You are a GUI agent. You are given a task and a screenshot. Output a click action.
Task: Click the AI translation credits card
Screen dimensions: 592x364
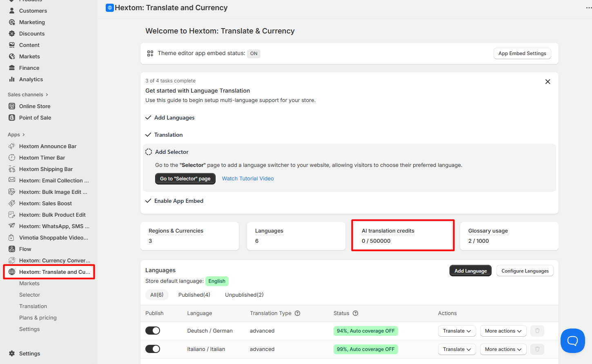pyautogui.click(x=403, y=236)
